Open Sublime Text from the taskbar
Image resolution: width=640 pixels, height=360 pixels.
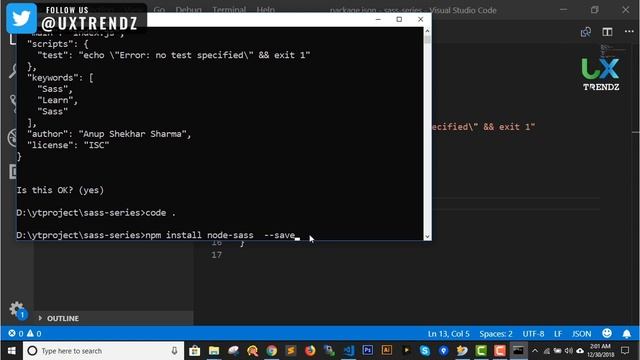(291, 351)
